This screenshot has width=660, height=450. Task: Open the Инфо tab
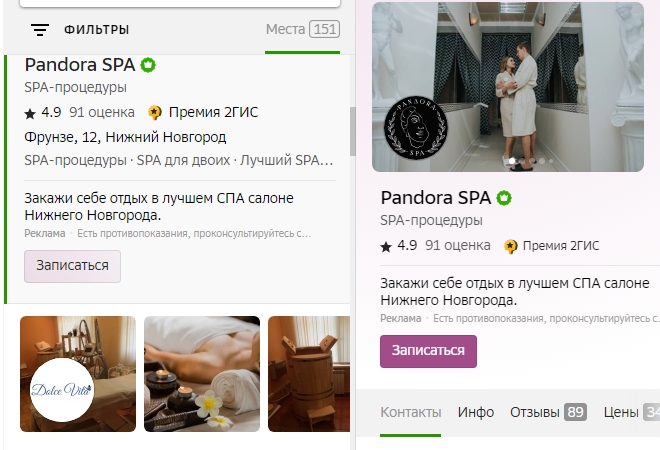click(476, 412)
